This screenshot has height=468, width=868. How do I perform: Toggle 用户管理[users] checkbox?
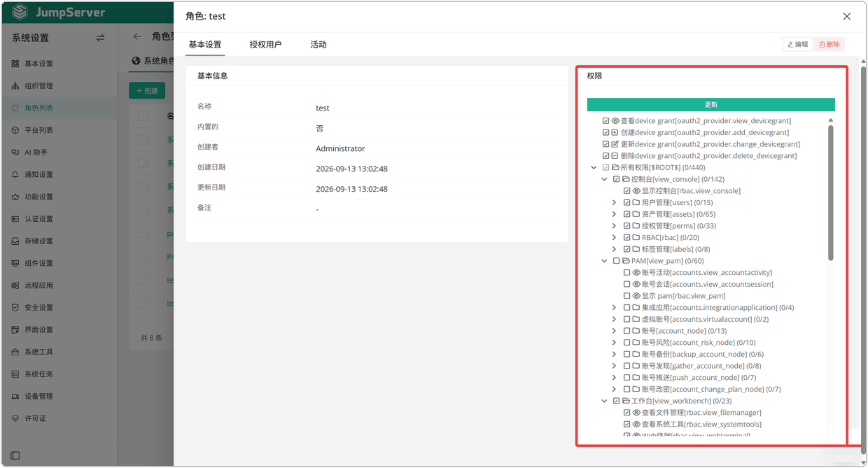pyautogui.click(x=627, y=203)
